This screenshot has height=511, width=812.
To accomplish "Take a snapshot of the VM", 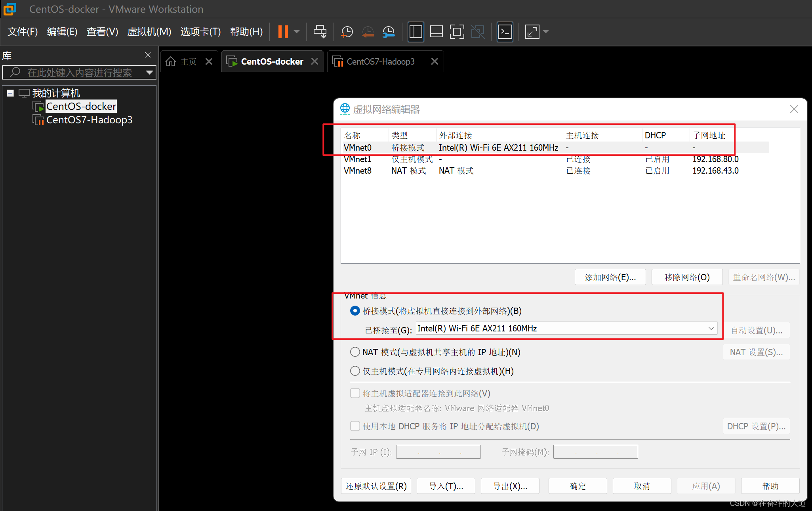I will [x=347, y=32].
